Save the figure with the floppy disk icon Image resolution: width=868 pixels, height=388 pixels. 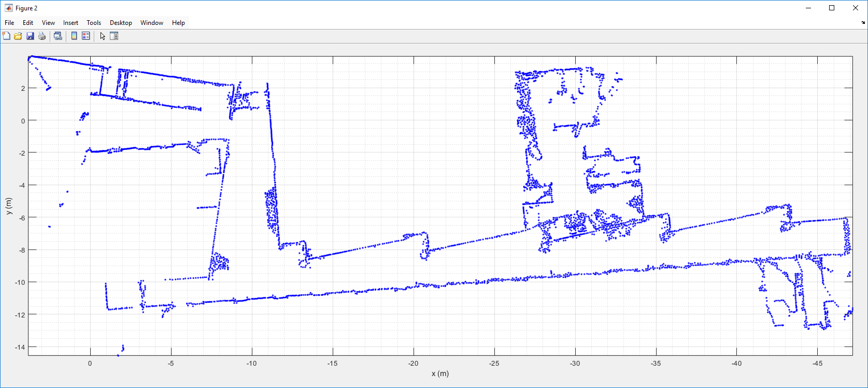point(30,36)
